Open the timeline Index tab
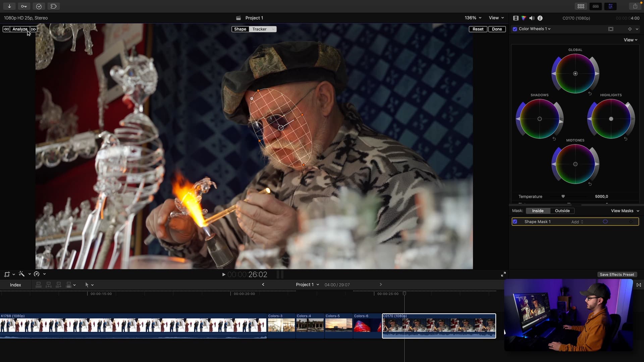This screenshot has width=644, height=362. (x=15, y=285)
